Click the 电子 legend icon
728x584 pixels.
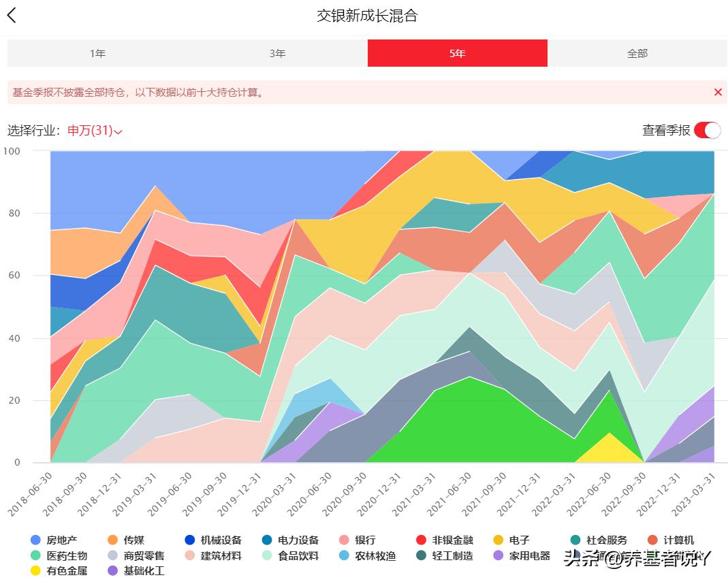click(496, 540)
